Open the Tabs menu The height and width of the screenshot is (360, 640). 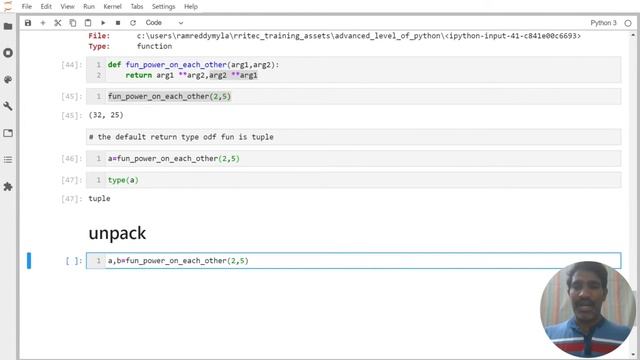pyautogui.click(x=137, y=7)
